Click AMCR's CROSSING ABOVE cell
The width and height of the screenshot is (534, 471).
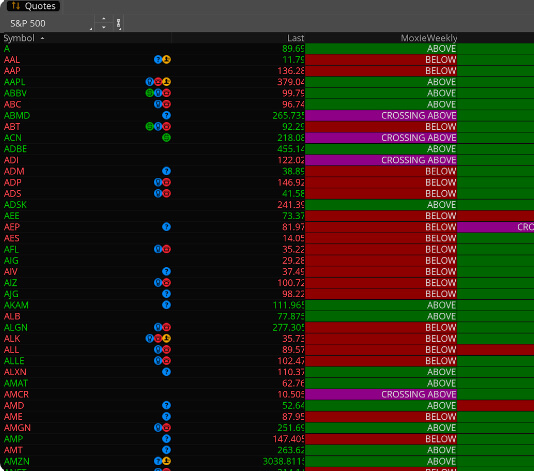(381, 394)
